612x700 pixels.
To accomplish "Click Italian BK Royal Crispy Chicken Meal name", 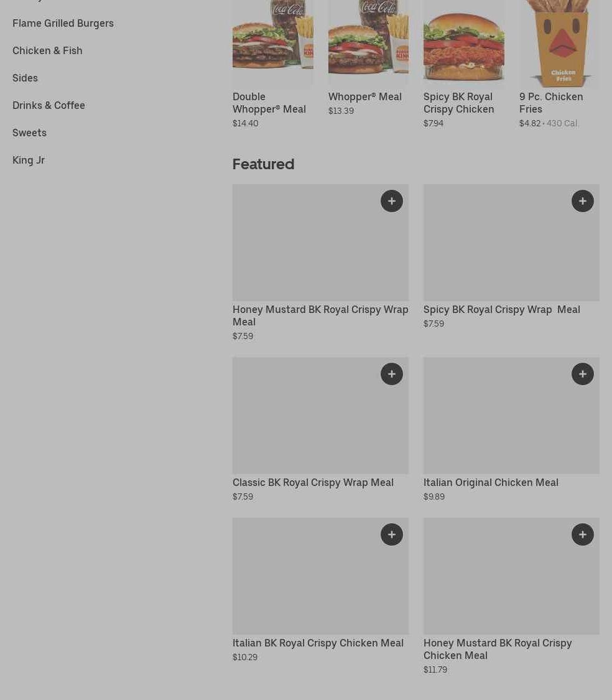I will pos(318,643).
